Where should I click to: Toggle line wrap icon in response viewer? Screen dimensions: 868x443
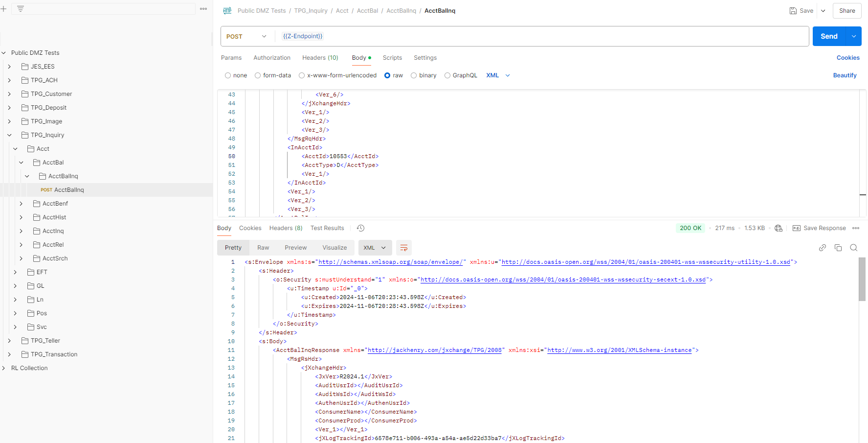[404, 248]
